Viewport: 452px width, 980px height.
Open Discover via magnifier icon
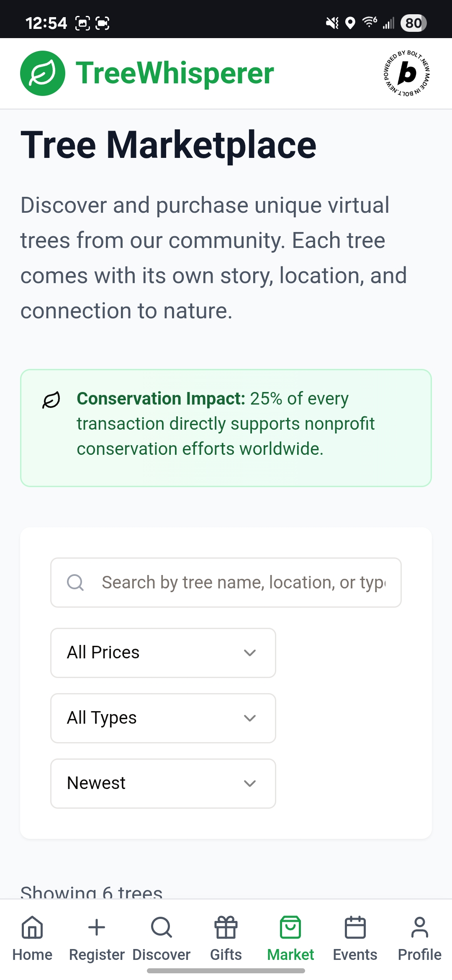point(162,927)
